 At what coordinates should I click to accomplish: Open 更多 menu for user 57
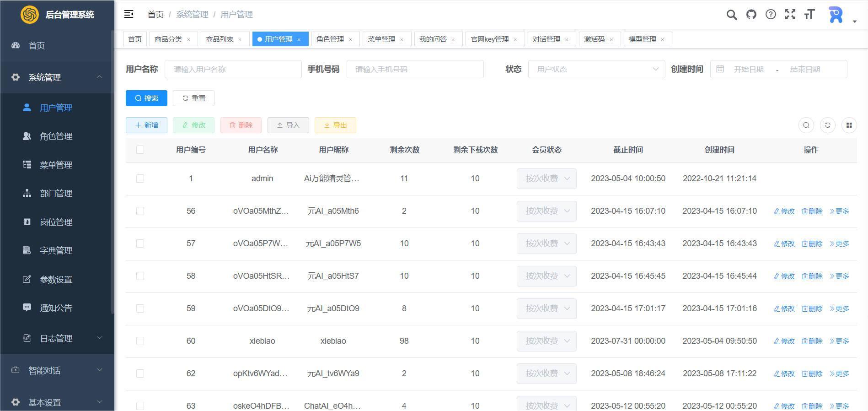(x=839, y=243)
